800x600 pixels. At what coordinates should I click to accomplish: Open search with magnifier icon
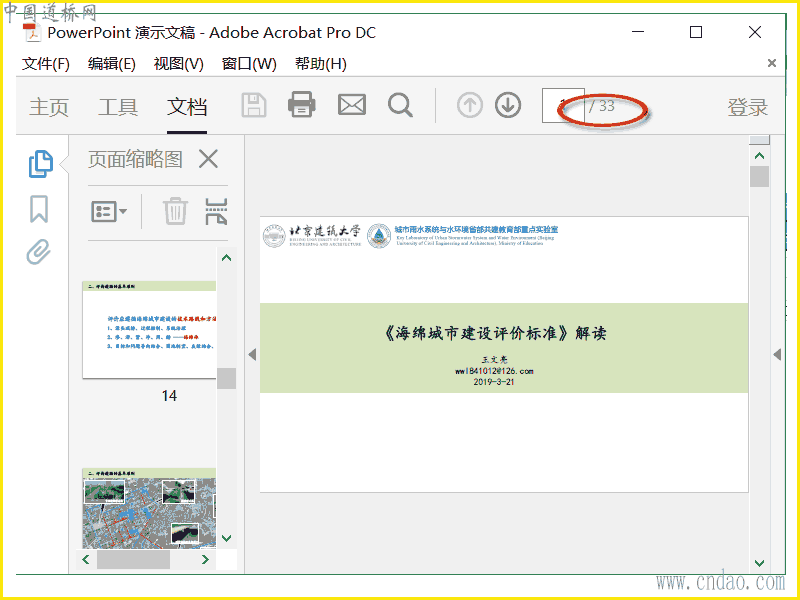[401, 106]
